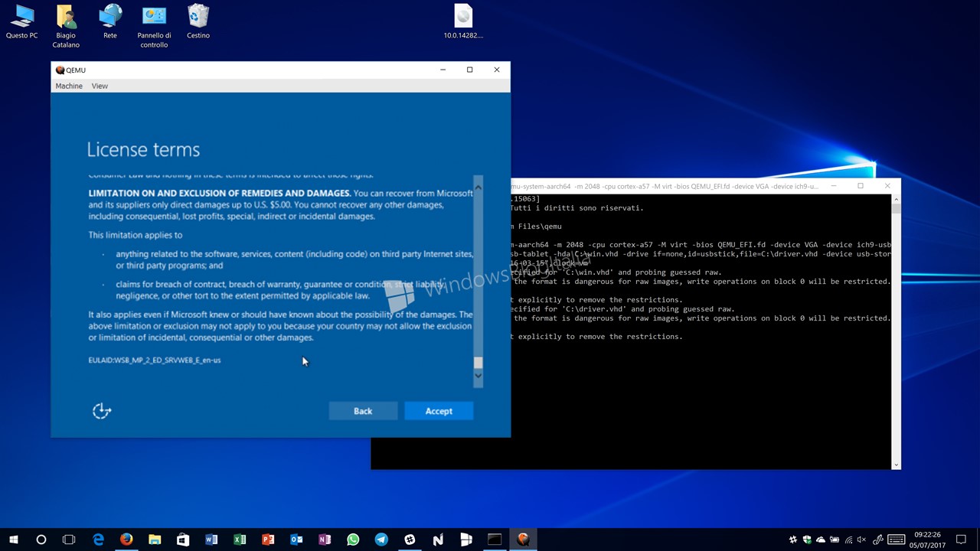
Task: Click the Cortana circle icon
Action: pyautogui.click(x=41, y=540)
